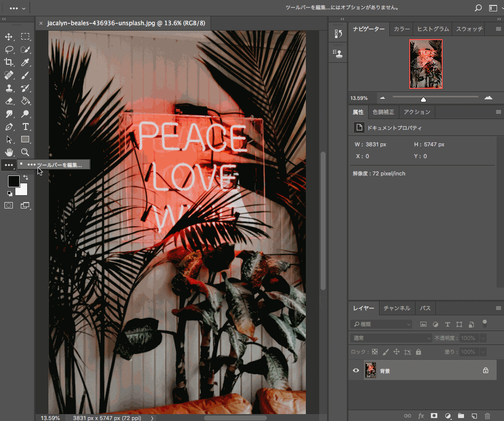Select the Brush tool
The width and height of the screenshot is (504, 421).
25,75
